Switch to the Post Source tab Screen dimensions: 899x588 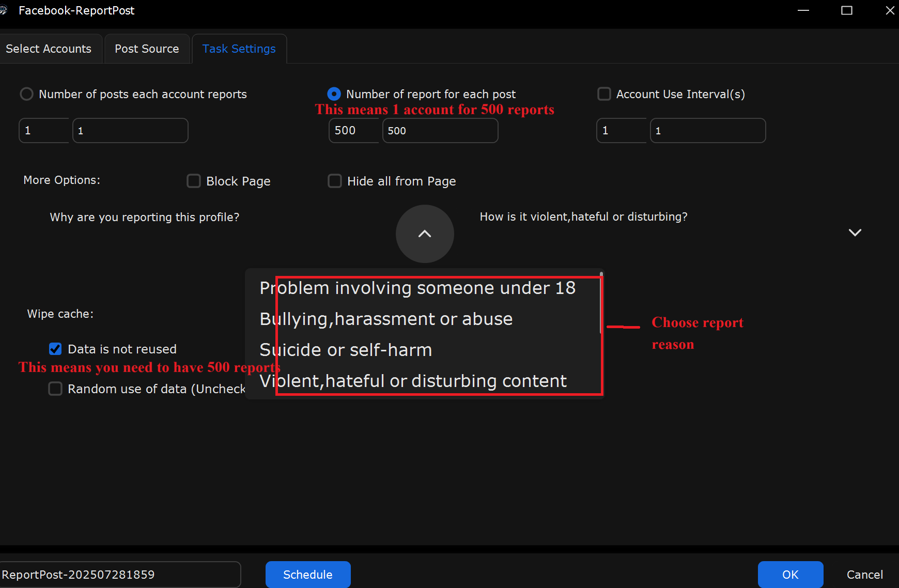point(147,49)
